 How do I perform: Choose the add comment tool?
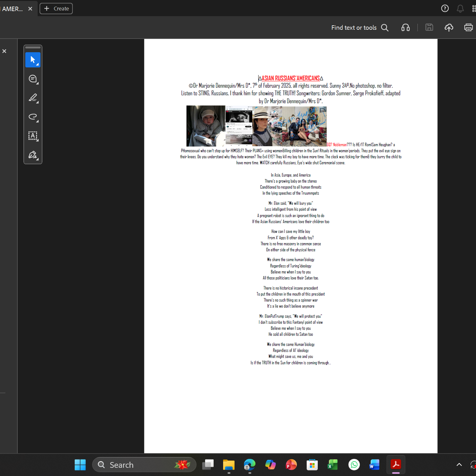pos(33,79)
